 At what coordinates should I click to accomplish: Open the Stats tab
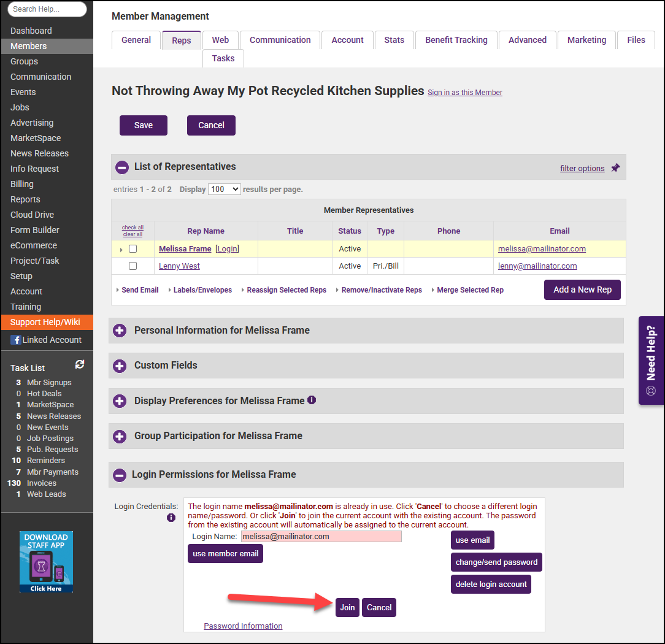pyautogui.click(x=394, y=40)
